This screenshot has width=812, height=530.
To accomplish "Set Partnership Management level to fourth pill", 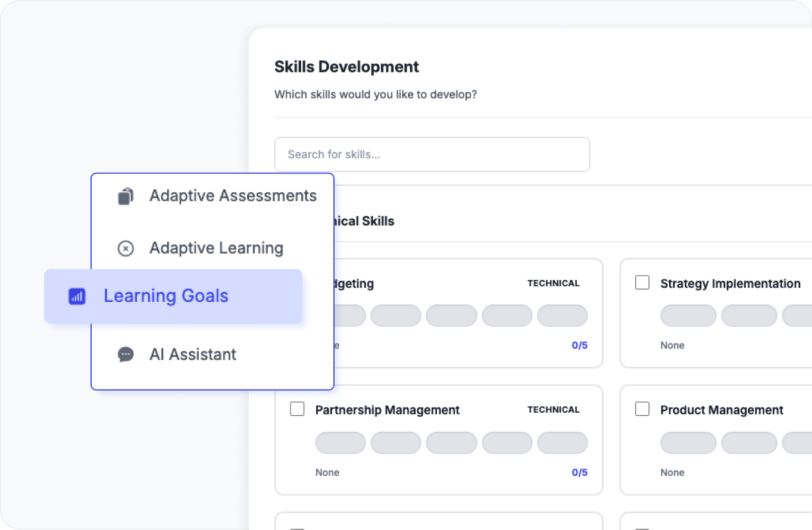I will pyautogui.click(x=507, y=443).
